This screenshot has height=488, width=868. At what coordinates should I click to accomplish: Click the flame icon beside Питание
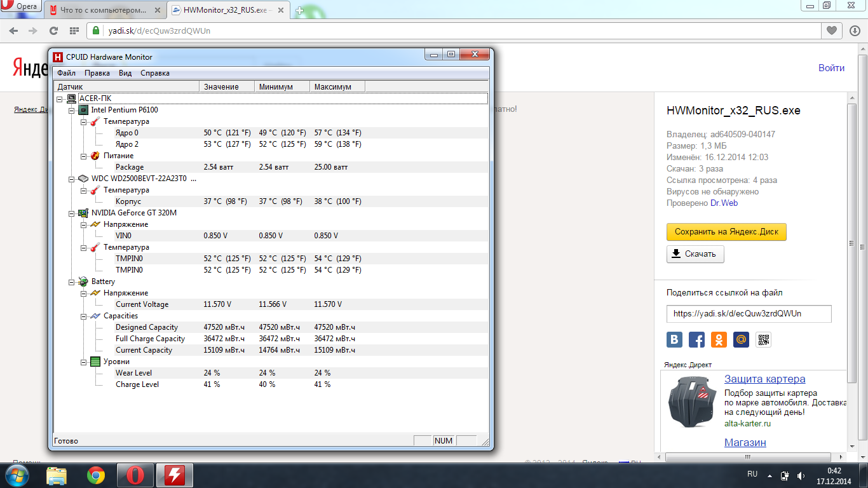(95, 156)
